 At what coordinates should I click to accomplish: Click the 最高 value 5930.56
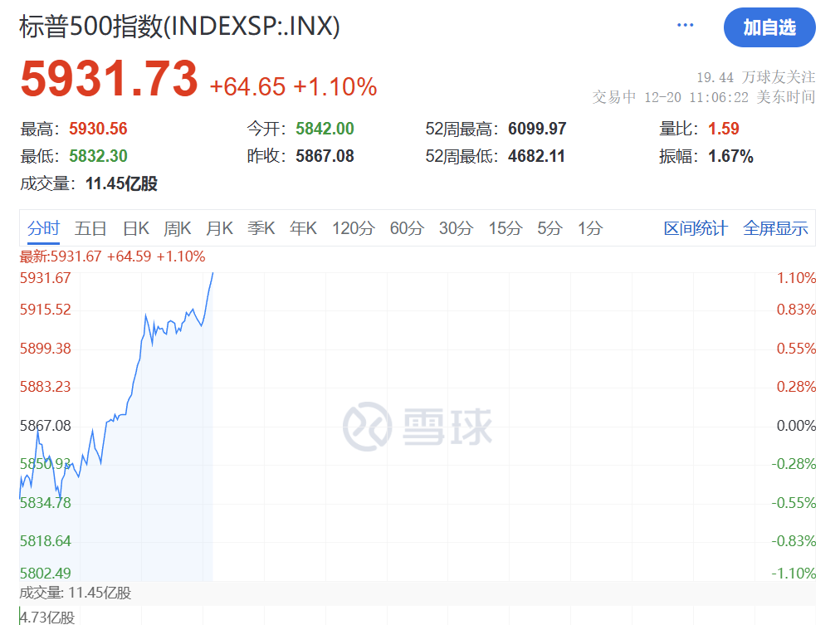point(98,129)
